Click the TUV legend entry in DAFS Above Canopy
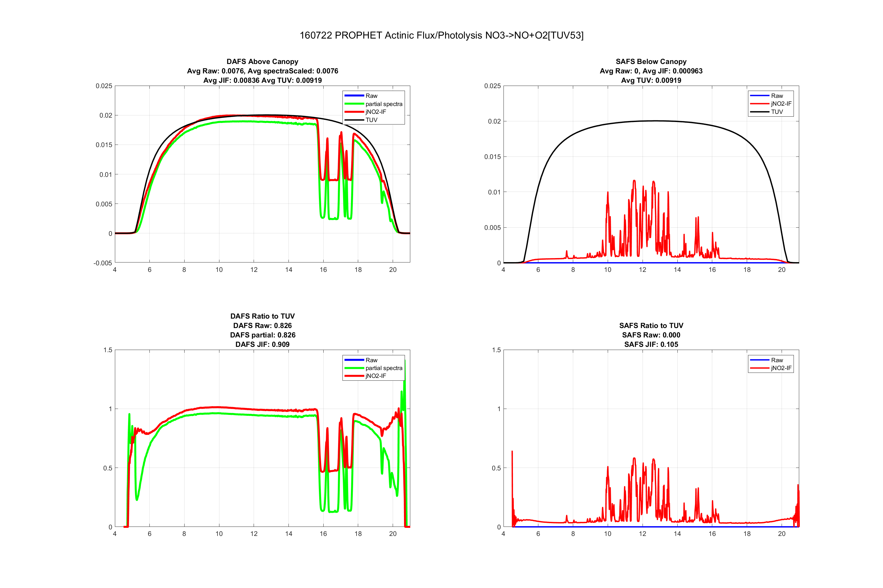Viewport: 883px width, 588px height. coord(371,120)
